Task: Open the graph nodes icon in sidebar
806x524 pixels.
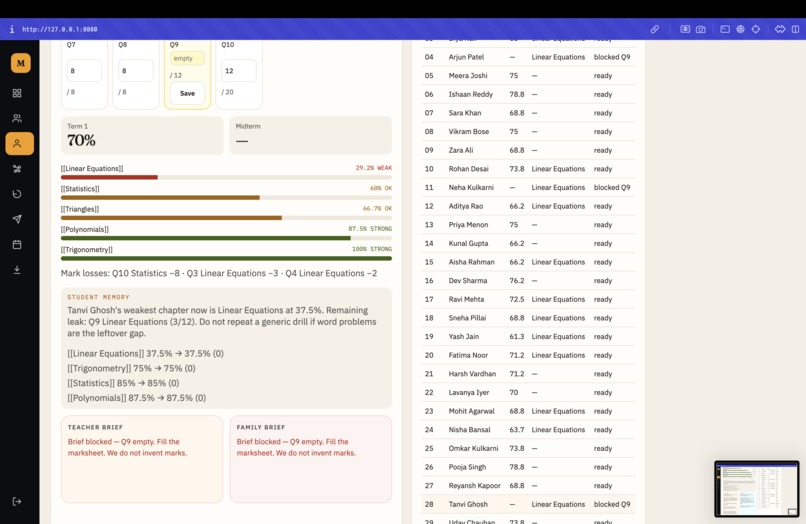Action: click(x=17, y=169)
